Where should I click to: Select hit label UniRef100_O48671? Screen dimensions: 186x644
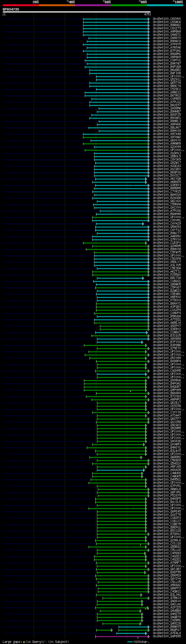pyautogui.click(x=167, y=35)
